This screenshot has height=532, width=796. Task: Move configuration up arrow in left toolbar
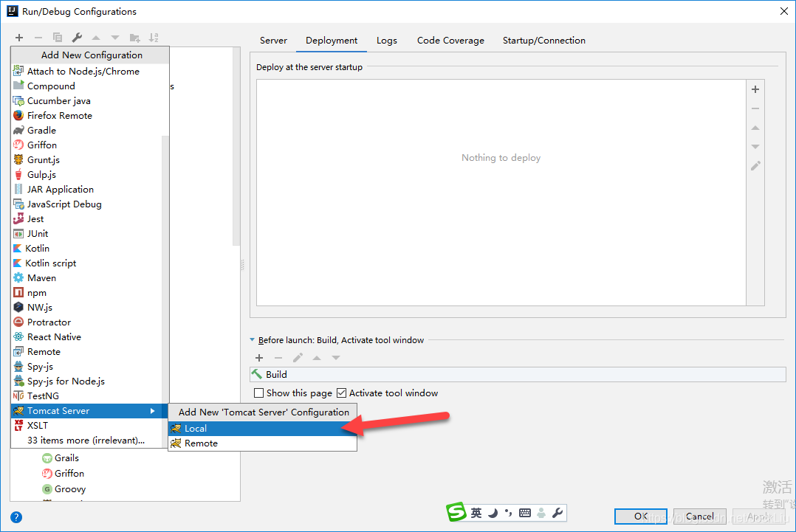coord(96,38)
